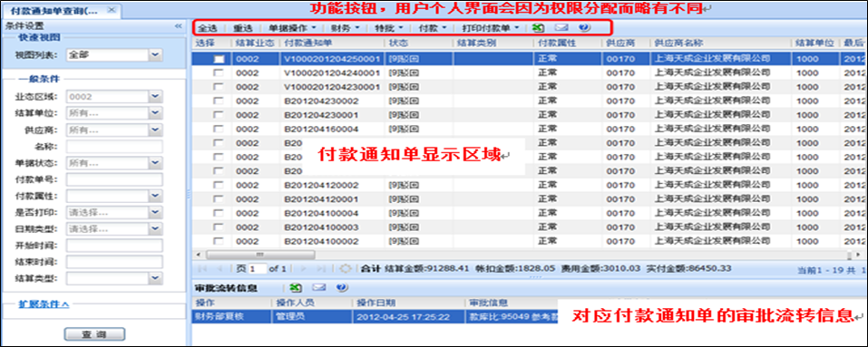Open the 结算类型 dropdown
The height and width of the screenshot is (347, 868).
156,278
